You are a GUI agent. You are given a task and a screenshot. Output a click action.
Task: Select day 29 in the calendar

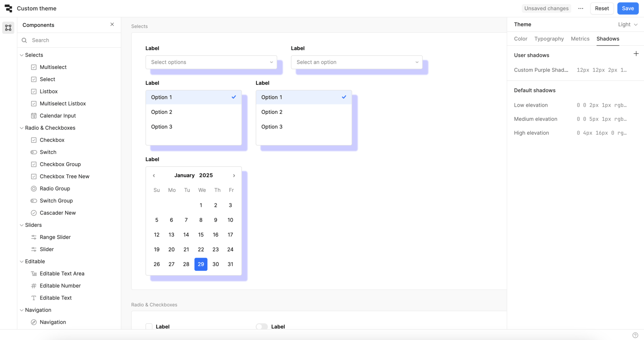[201, 264]
